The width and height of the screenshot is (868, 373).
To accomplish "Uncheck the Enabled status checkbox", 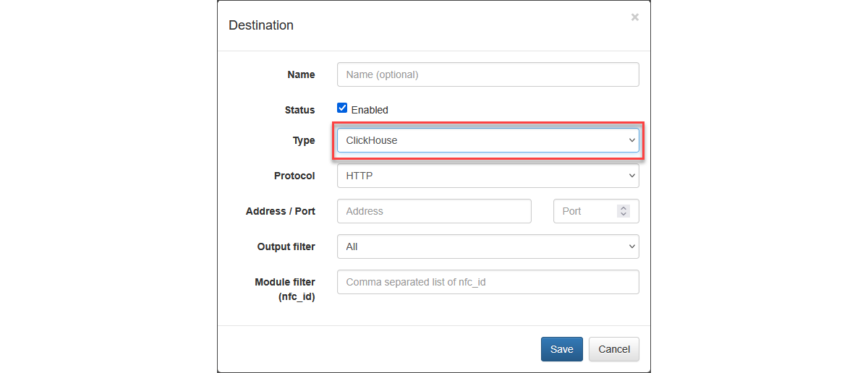I will pyautogui.click(x=342, y=108).
